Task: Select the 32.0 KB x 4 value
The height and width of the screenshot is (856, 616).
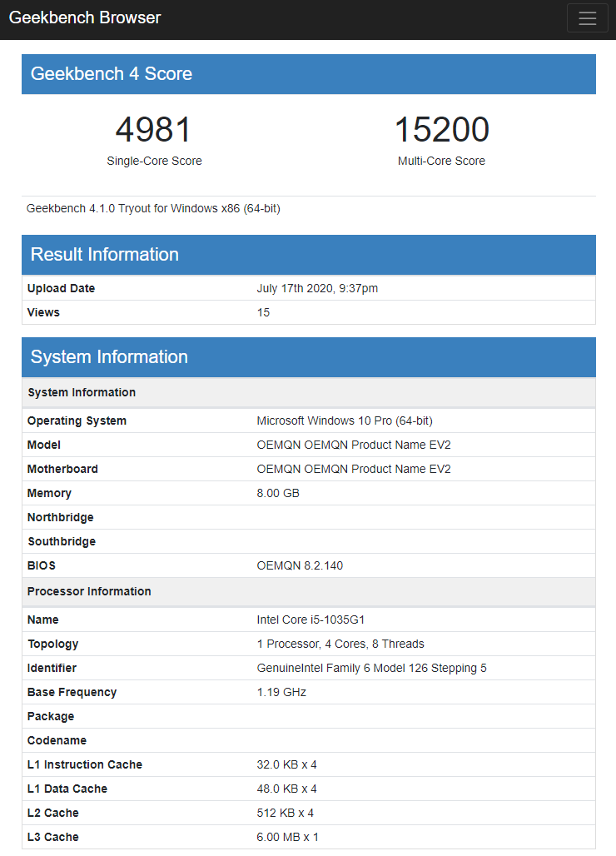Action: click(287, 765)
